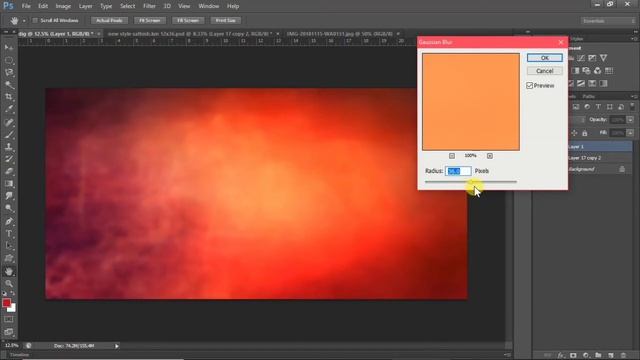Viewport: 640px width, 360px height.
Task: Click the Radius slider track
Action: tap(471, 182)
